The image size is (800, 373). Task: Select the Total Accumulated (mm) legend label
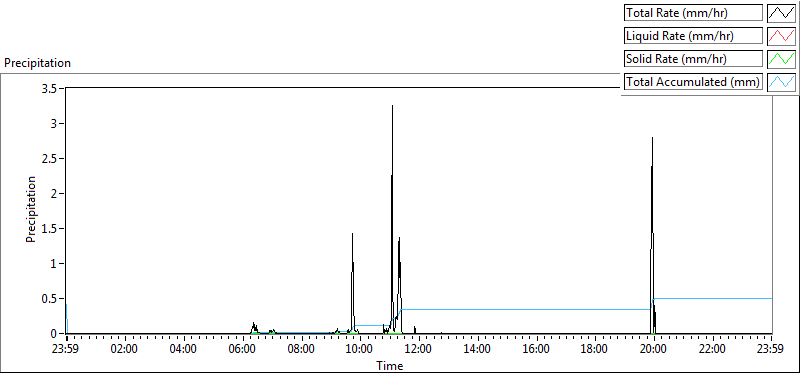coord(693,82)
